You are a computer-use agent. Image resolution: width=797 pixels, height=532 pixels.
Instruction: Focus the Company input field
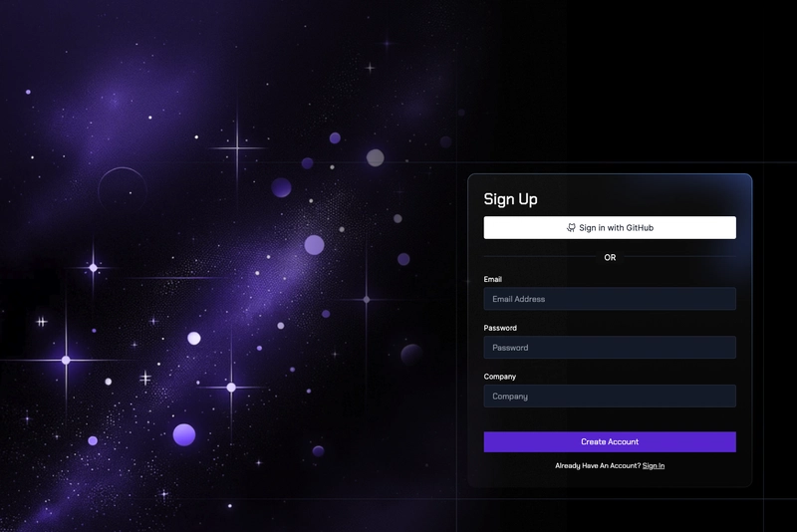coord(610,396)
